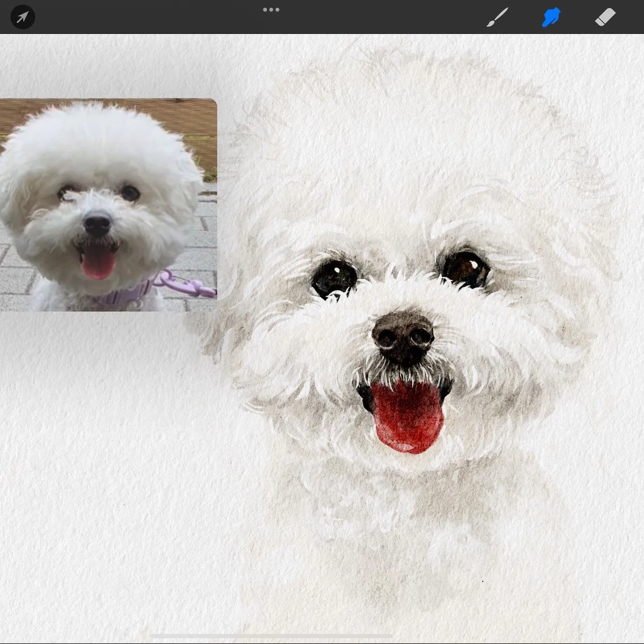
Task: Tap the bichon reference photo
Action: [108, 205]
